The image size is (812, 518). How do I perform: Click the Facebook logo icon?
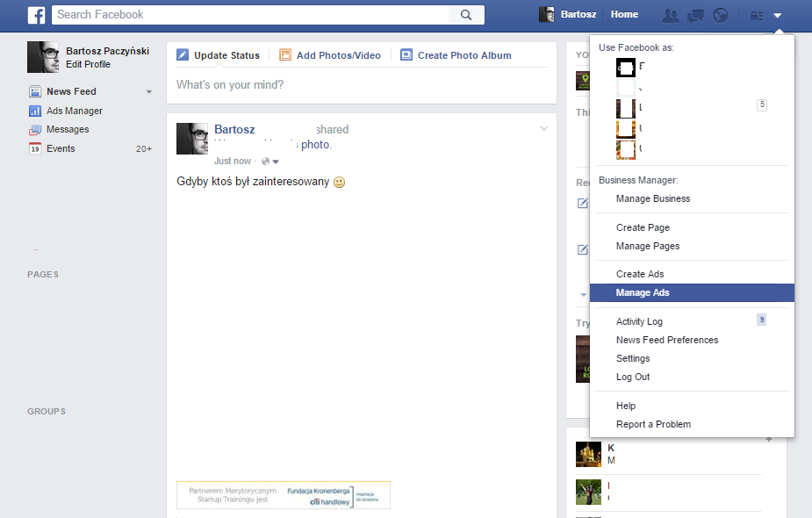36,15
